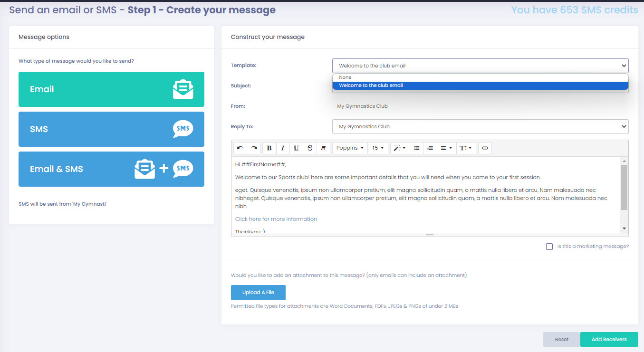
Task: Insert an ordered numbered list
Action: [430, 148]
